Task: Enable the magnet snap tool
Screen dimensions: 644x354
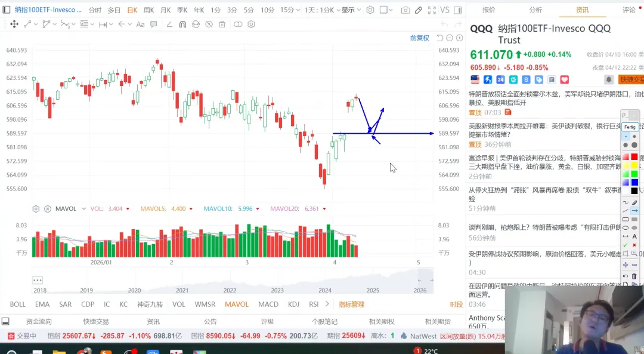Action: pos(183,24)
